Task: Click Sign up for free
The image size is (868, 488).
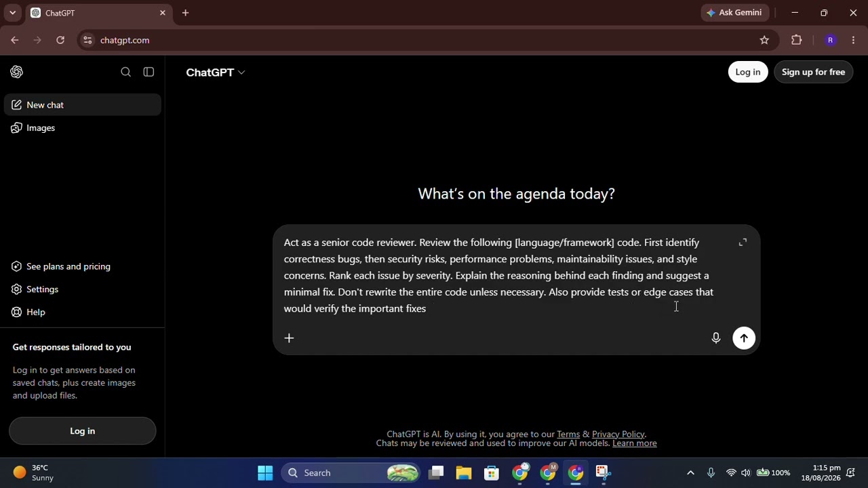Action: 813,72
